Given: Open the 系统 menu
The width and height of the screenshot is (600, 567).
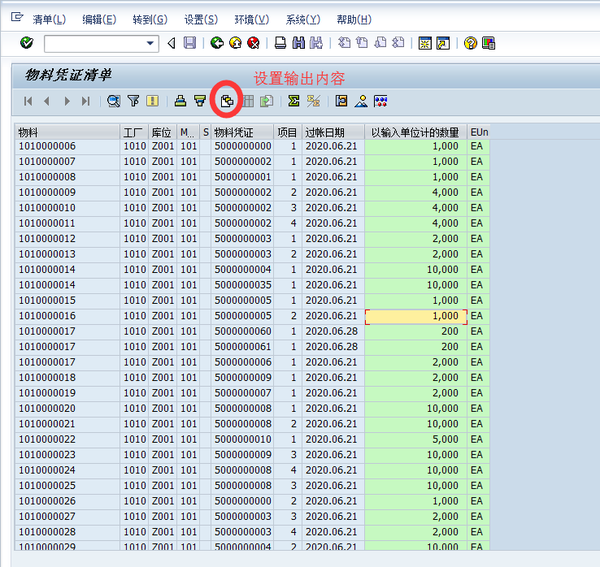Looking at the screenshot, I should (302, 19).
